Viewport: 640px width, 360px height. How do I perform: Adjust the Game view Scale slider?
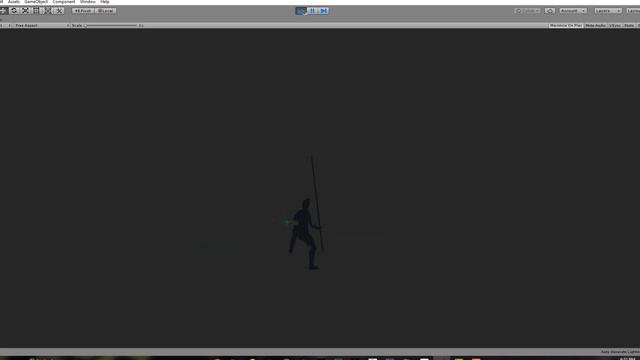tap(111, 25)
